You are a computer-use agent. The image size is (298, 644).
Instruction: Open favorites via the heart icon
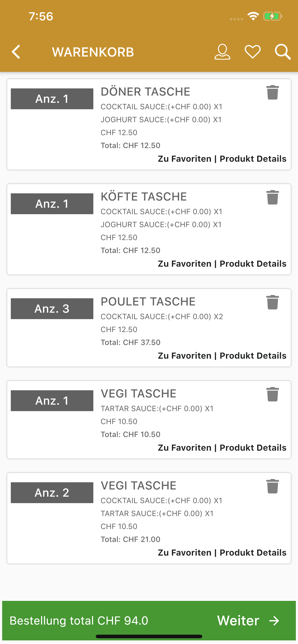point(252,52)
